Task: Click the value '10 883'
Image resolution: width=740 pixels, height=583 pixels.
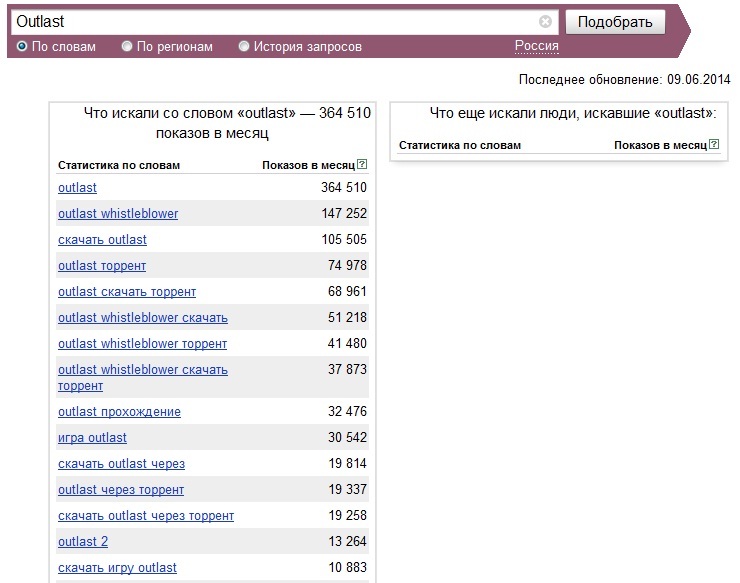Action: [347, 567]
